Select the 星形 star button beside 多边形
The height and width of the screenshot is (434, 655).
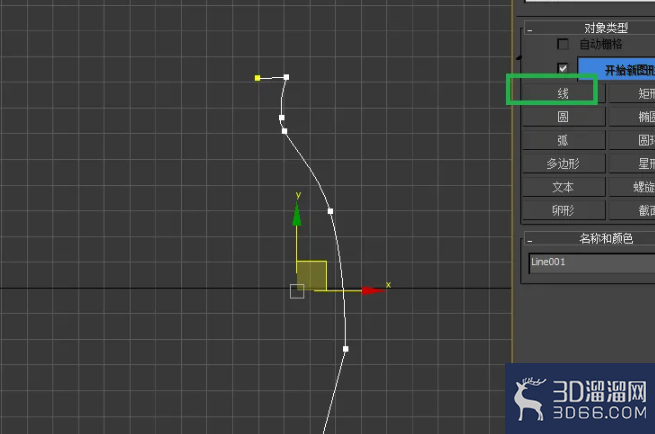point(632,164)
